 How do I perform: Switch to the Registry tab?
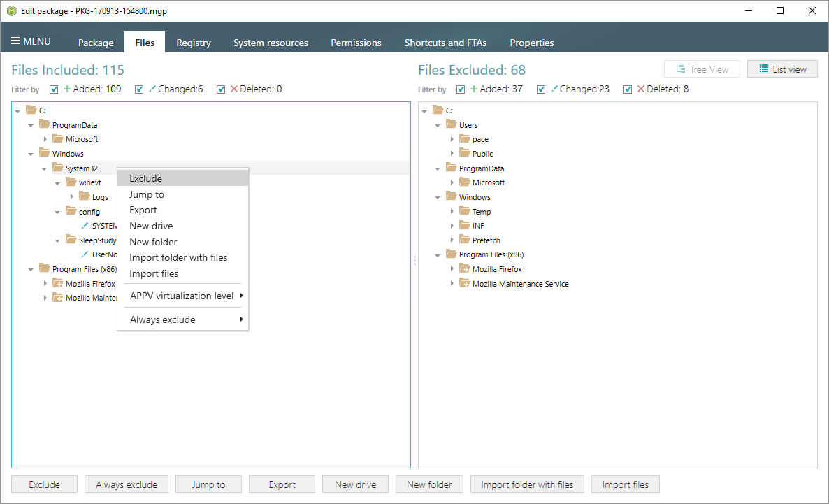(193, 43)
